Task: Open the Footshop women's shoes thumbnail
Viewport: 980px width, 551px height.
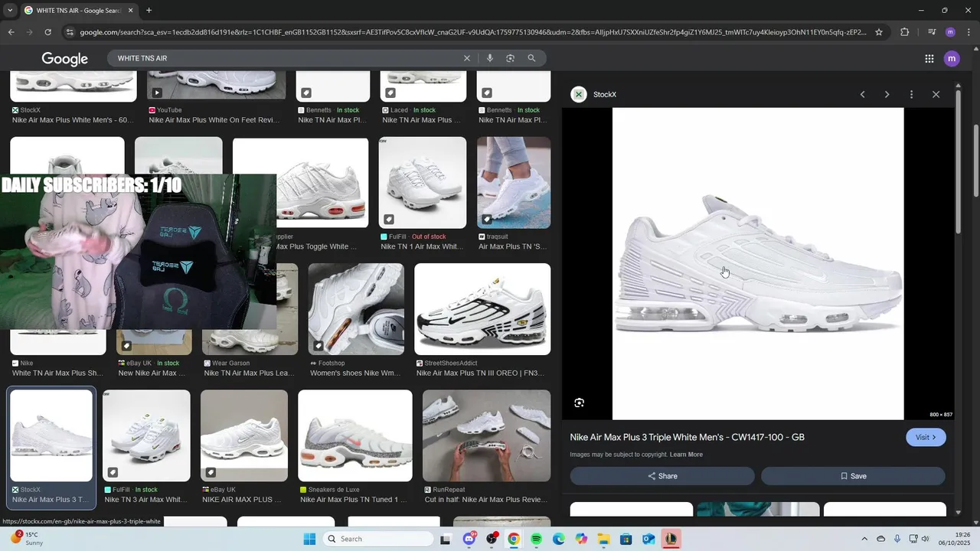Action: pos(356,309)
